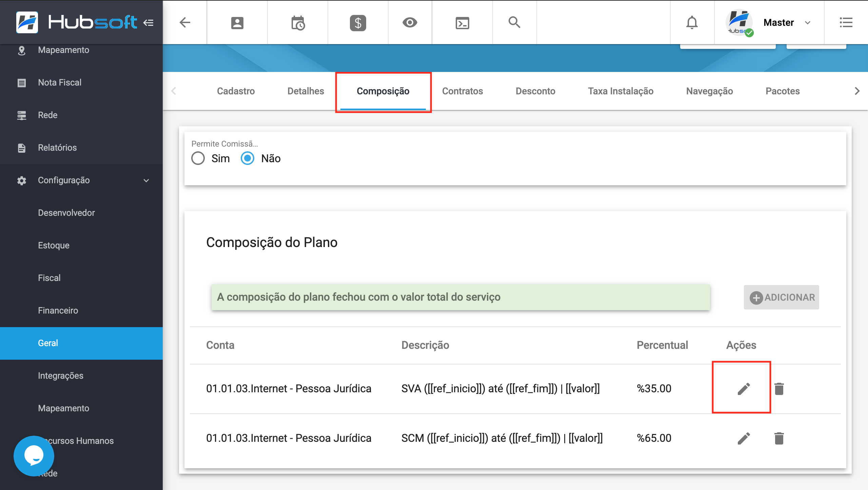Click the Conta column header
Screen dimensions: 868x490
point(220,345)
